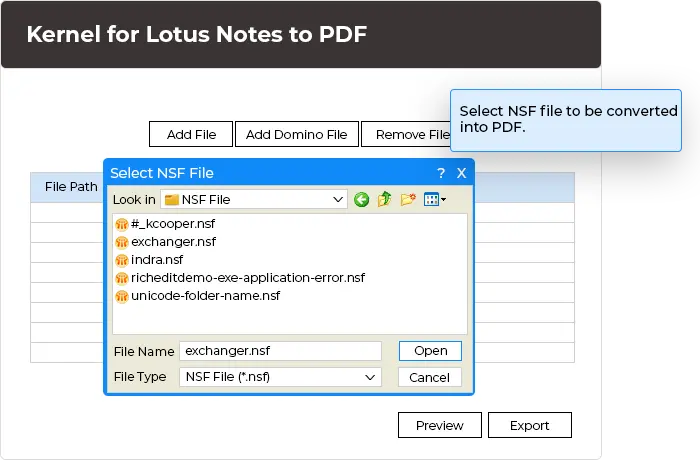
Task: Click the Export button
Action: [530, 425]
